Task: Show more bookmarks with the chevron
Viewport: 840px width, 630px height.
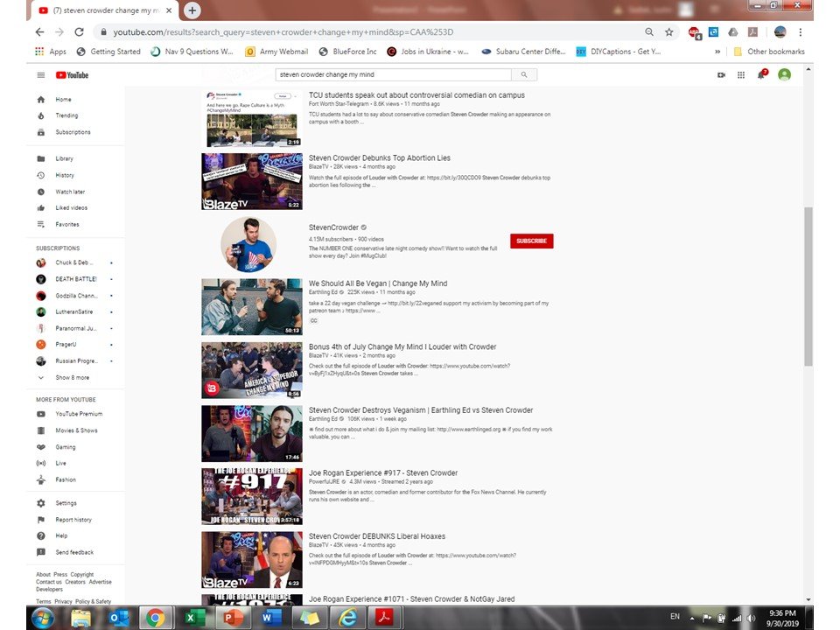Action: point(717,52)
